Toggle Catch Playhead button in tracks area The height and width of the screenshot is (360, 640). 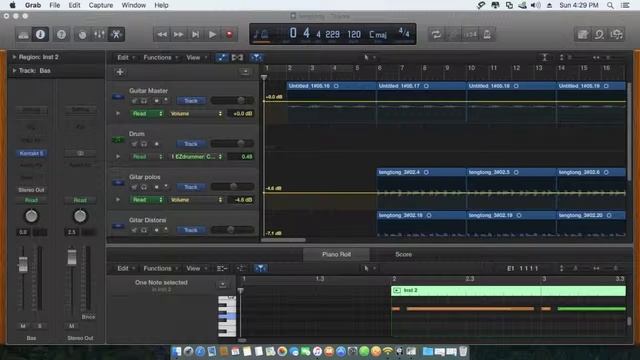[x=256, y=58]
